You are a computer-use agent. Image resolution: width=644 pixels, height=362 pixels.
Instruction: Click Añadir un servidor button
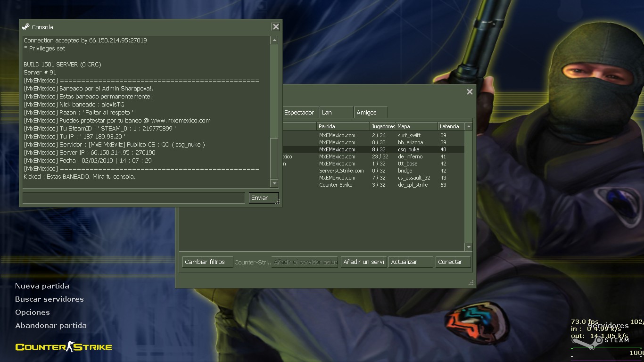(x=364, y=262)
